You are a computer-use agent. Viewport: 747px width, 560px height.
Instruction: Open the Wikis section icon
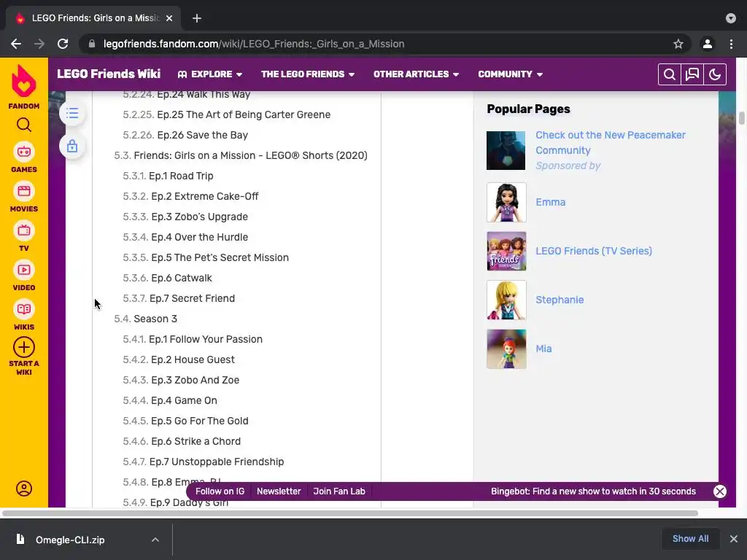click(24, 309)
